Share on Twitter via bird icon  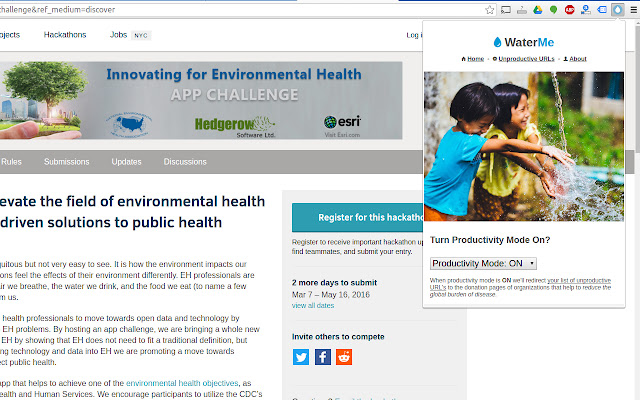(301, 357)
